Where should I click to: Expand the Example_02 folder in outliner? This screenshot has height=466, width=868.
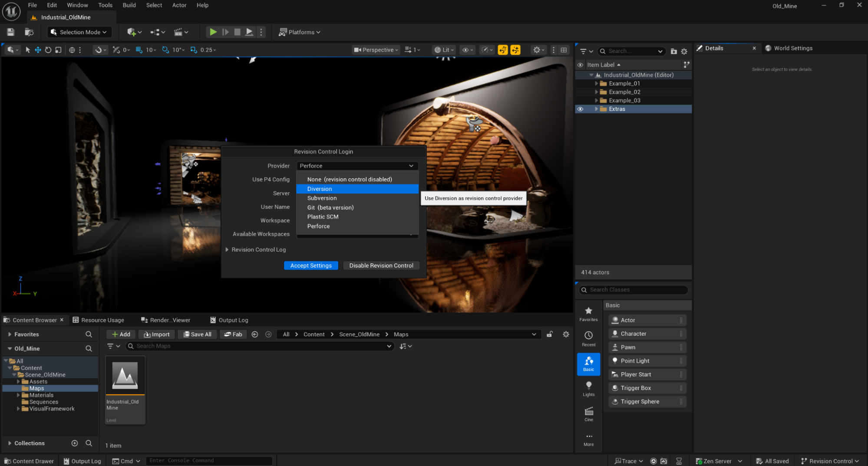(596, 92)
